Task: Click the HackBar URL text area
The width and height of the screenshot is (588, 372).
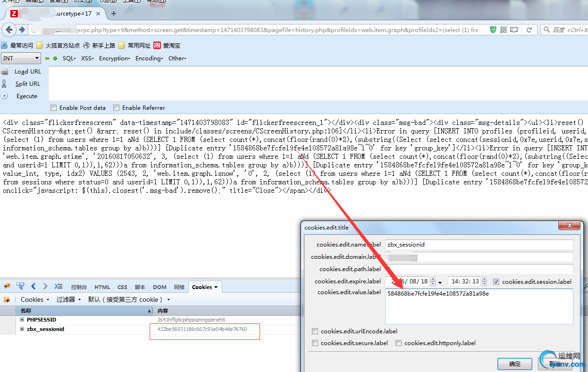Action: [318, 84]
